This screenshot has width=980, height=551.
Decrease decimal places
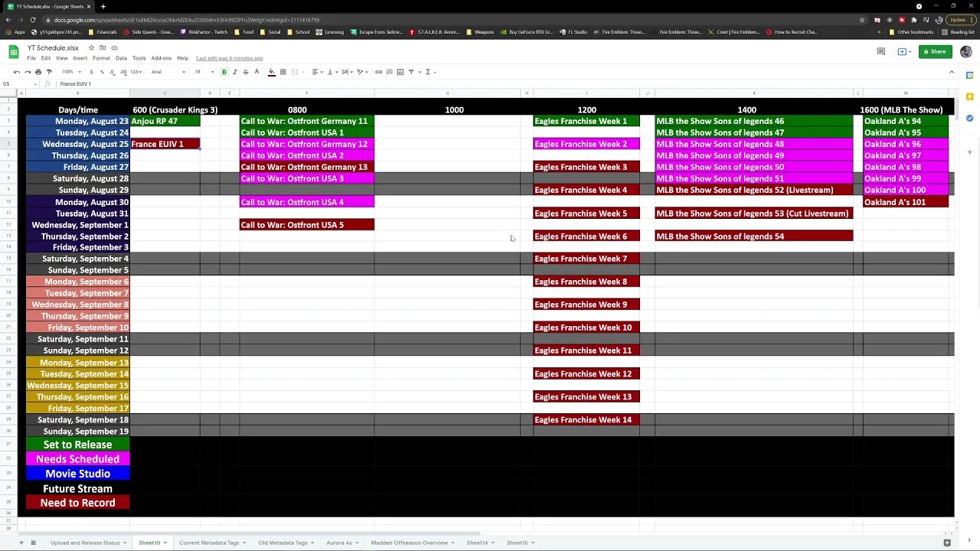pyautogui.click(x=112, y=72)
